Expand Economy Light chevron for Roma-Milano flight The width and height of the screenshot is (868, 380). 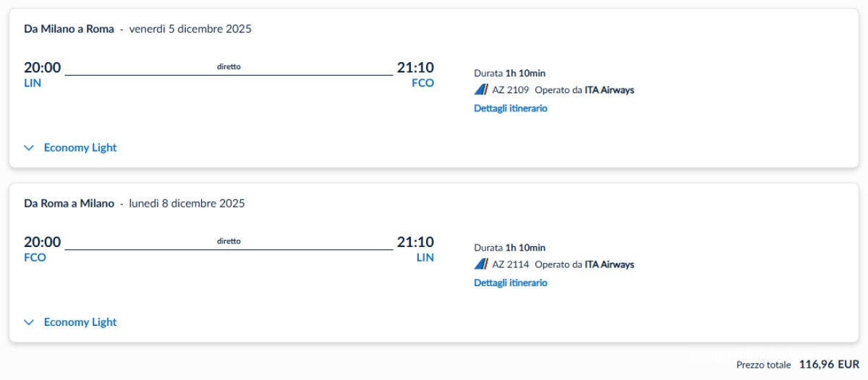pos(29,323)
